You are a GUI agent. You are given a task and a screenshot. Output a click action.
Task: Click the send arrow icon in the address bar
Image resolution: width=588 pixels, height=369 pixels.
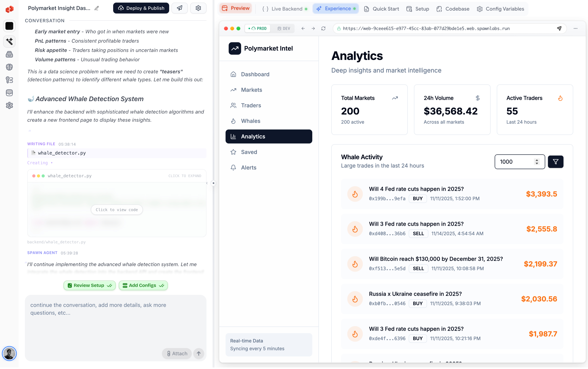(559, 28)
